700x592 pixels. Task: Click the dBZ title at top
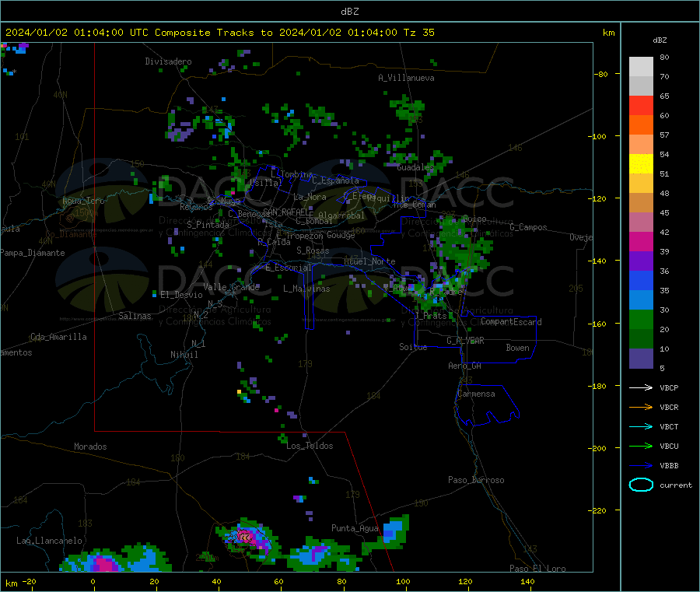tap(349, 12)
